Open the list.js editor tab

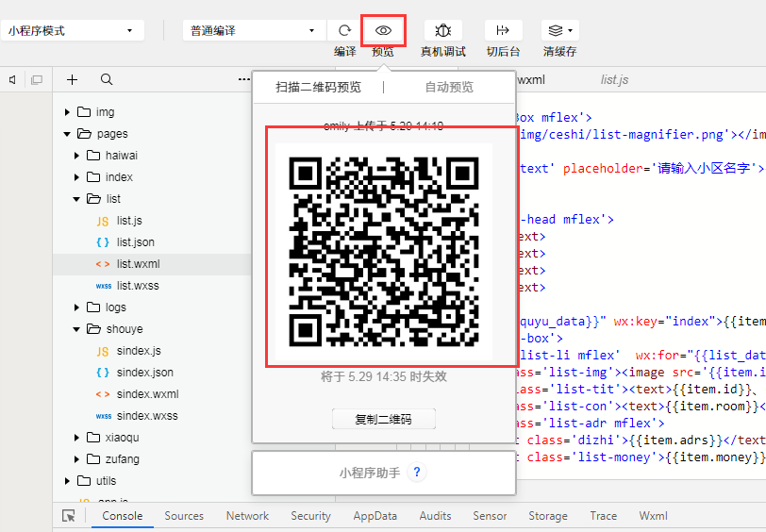click(x=614, y=79)
